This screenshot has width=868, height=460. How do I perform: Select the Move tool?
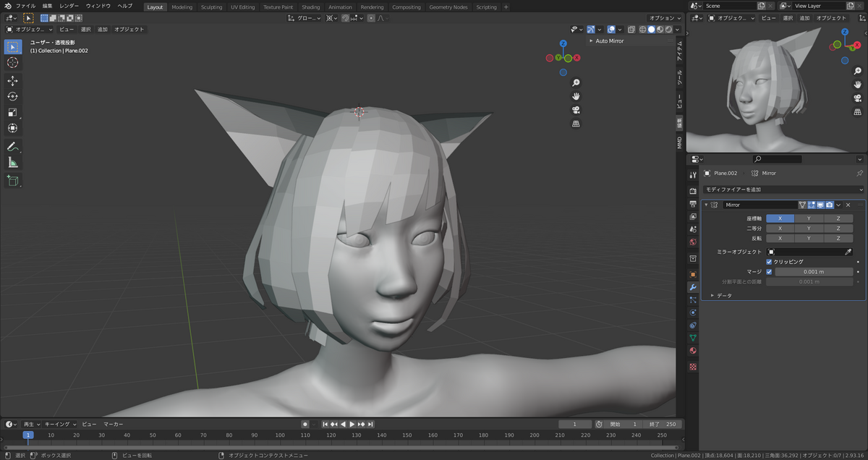pyautogui.click(x=12, y=81)
